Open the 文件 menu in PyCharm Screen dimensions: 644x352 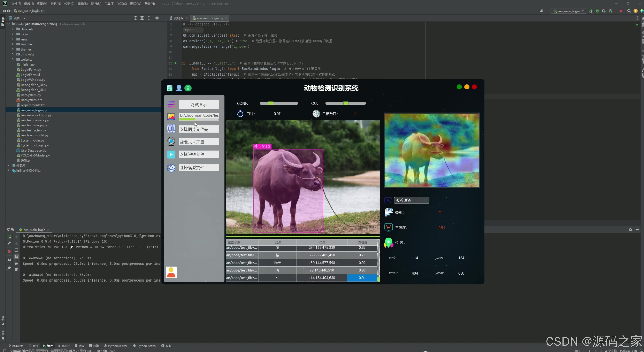15,3
